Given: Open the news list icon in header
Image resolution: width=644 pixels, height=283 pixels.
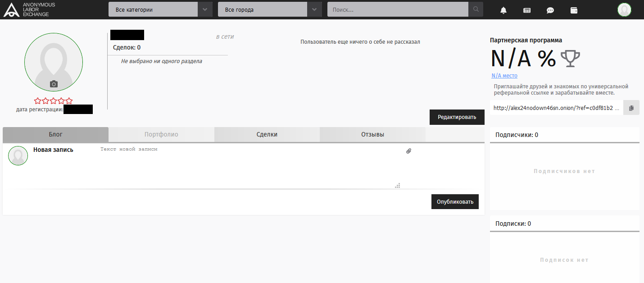Looking at the screenshot, I should coord(527,10).
